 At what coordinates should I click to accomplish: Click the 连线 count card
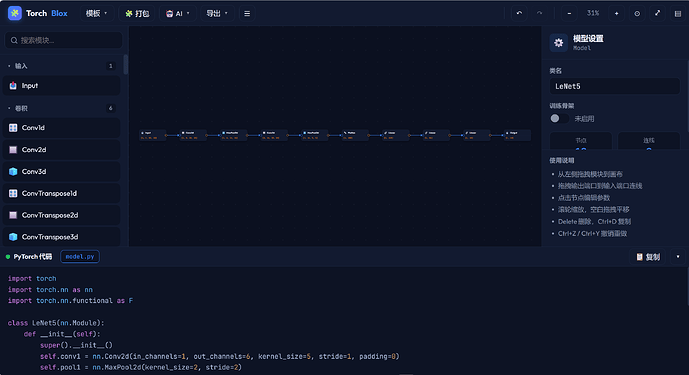(x=649, y=141)
